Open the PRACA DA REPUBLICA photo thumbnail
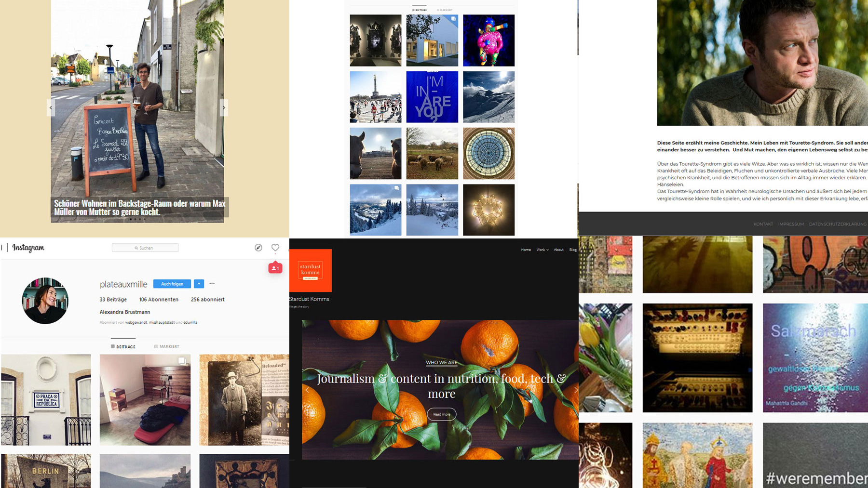This screenshot has width=868, height=488. [46, 400]
